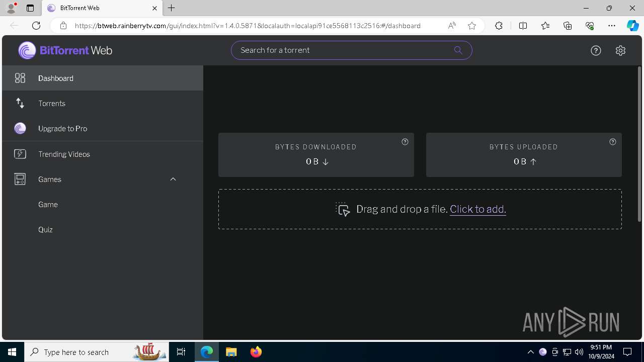Click the 'Click to add.' link
Viewport: 644px width, 362px height.
[478, 209]
